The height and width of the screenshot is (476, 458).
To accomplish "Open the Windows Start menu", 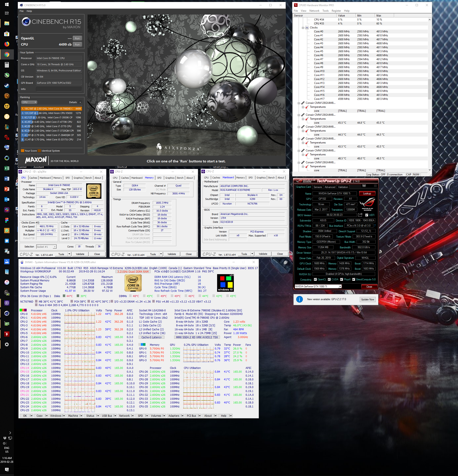I will tap(7, 4).
